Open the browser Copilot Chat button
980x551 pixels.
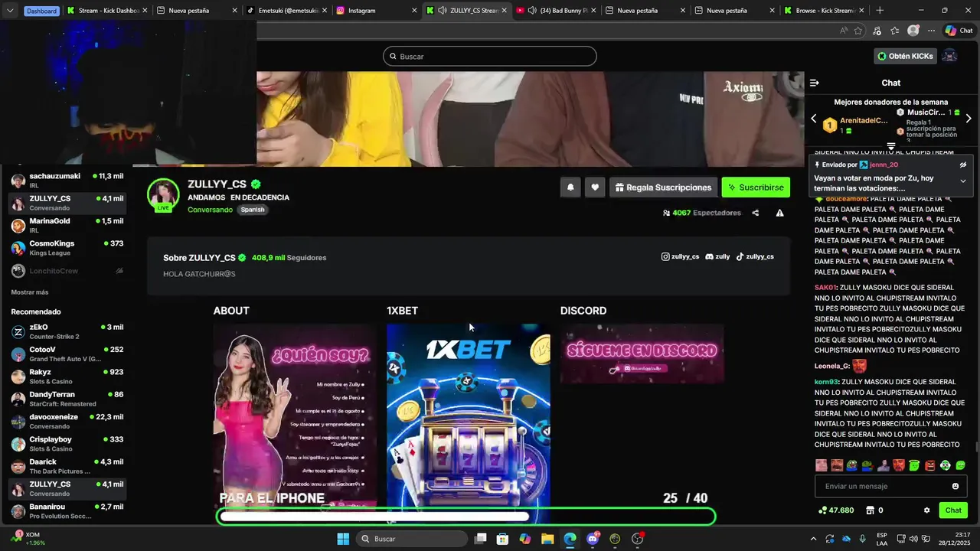pos(960,31)
